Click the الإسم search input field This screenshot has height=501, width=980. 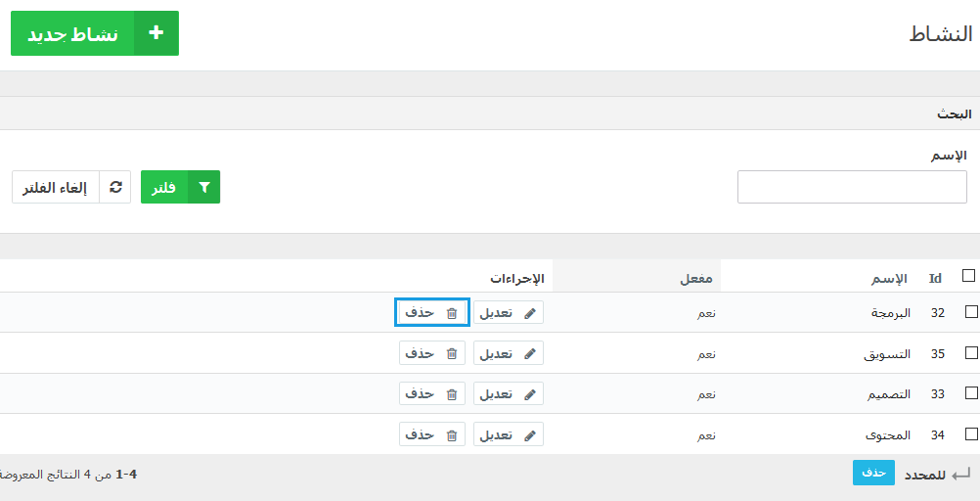pyautogui.click(x=852, y=186)
